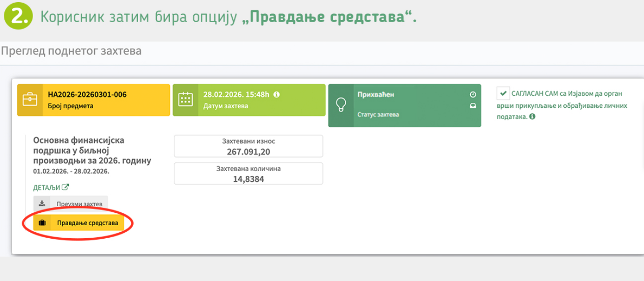Select case number НА2026-20260301-006
This screenshot has width=644, height=281.
pyautogui.click(x=87, y=95)
